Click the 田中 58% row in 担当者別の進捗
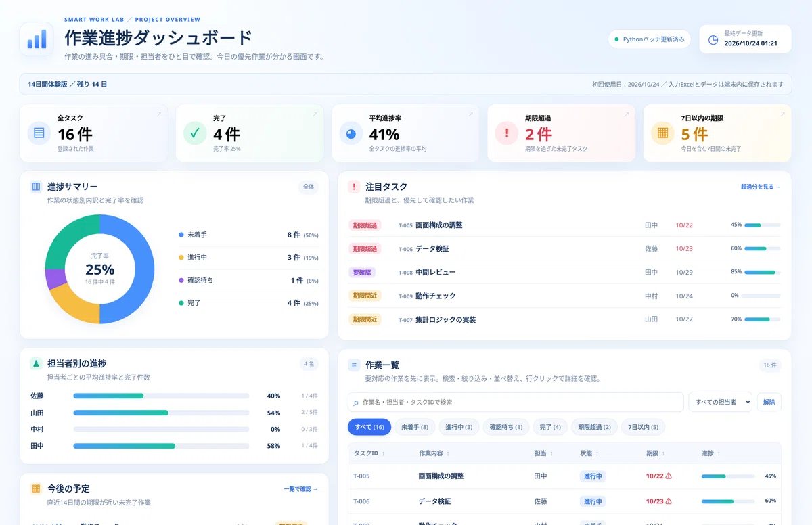Screen dimensions: 812x525 pyautogui.click(x=174, y=446)
